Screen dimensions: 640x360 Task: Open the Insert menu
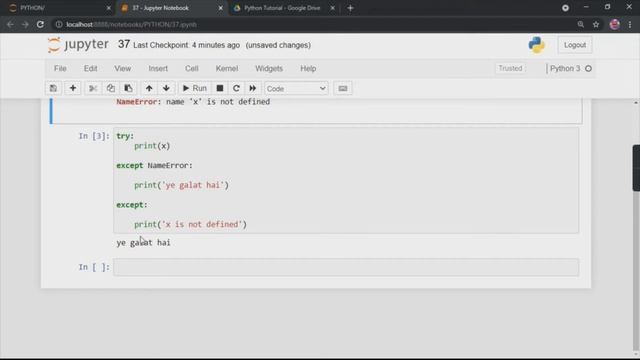pyautogui.click(x=158, y=69)
